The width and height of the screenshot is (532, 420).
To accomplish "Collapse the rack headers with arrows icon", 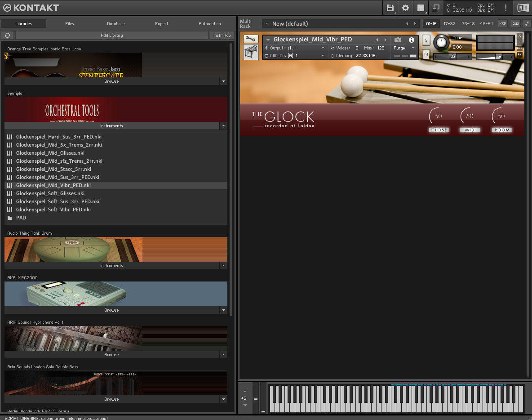I will tap(527, 24).
